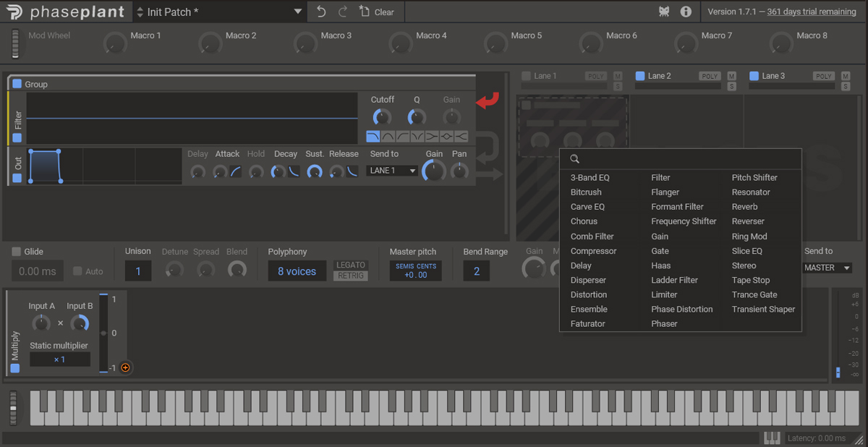The height and width of the screenshot is (447, 868).
Task: Select the high-shelf filter shape icon
Action: coord(461,136)
